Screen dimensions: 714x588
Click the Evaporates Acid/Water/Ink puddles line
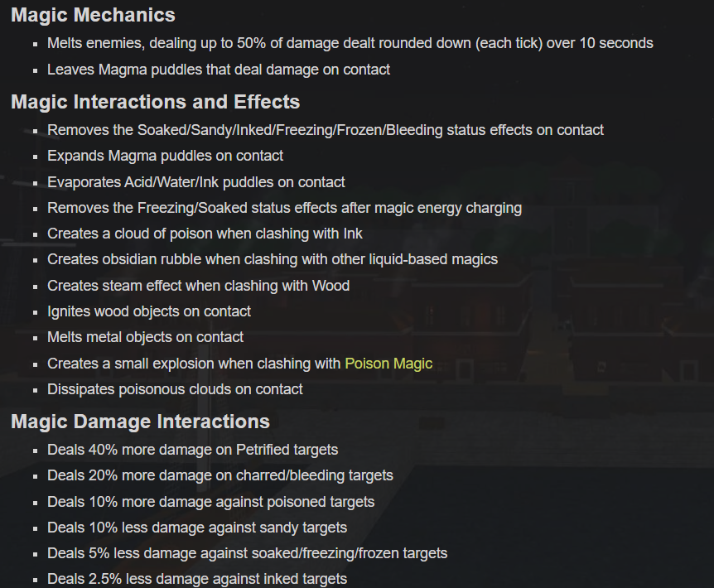(196, 182)
